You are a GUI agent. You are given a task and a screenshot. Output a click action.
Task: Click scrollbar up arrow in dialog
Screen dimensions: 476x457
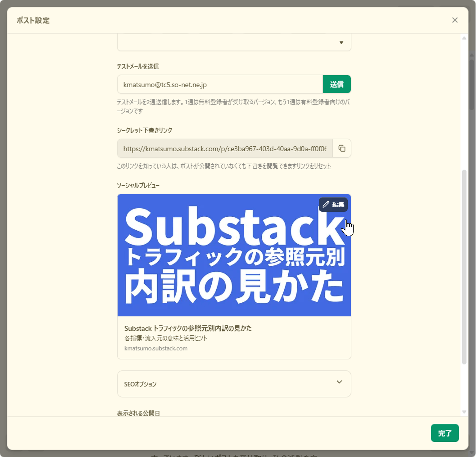click(x=464, y=38)
